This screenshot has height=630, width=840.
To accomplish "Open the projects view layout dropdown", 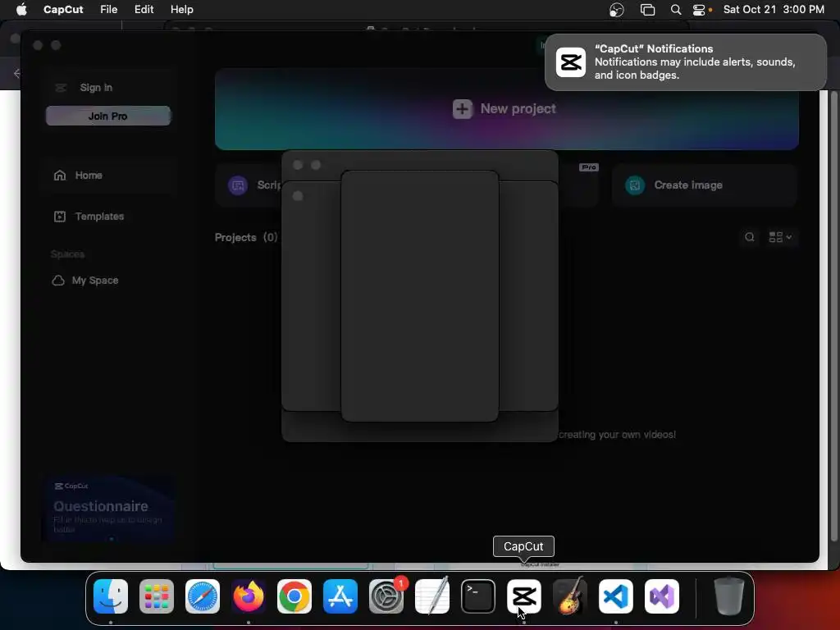I will click(781, 237).
